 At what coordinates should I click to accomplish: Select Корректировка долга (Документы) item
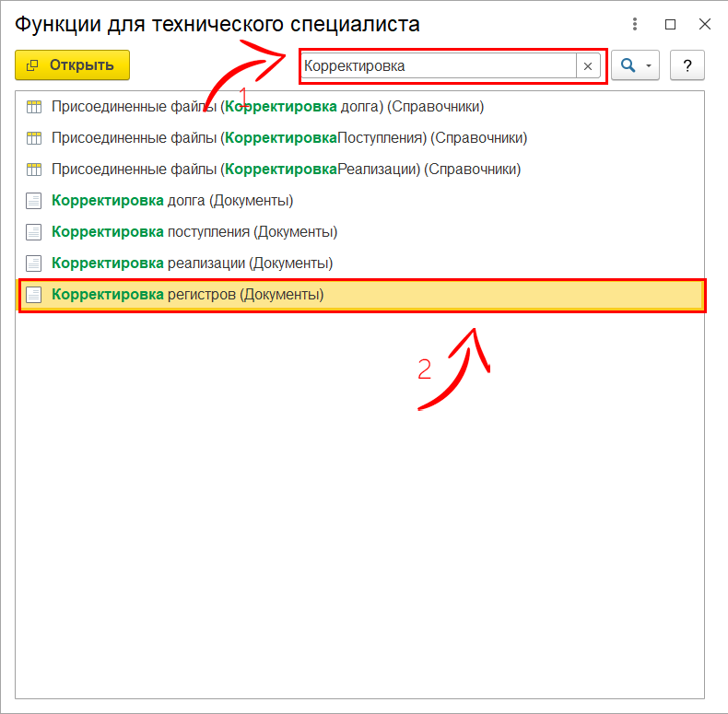tap(172, 201)
